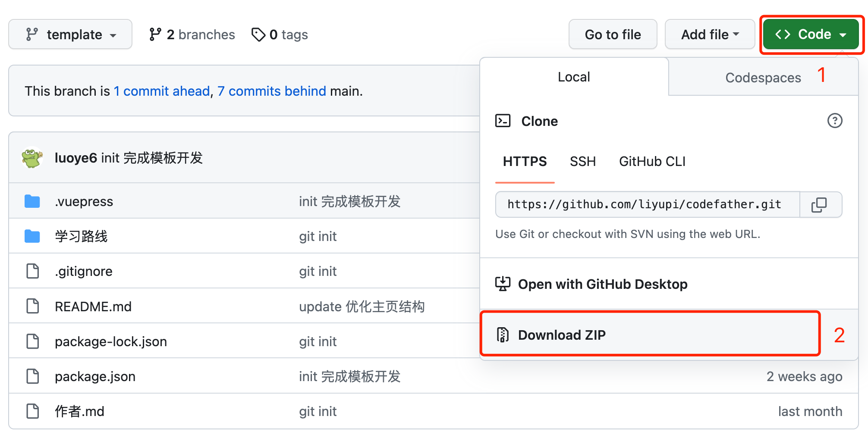
Task: Follow the 1 commit ahead link
Action: (162, 91)
